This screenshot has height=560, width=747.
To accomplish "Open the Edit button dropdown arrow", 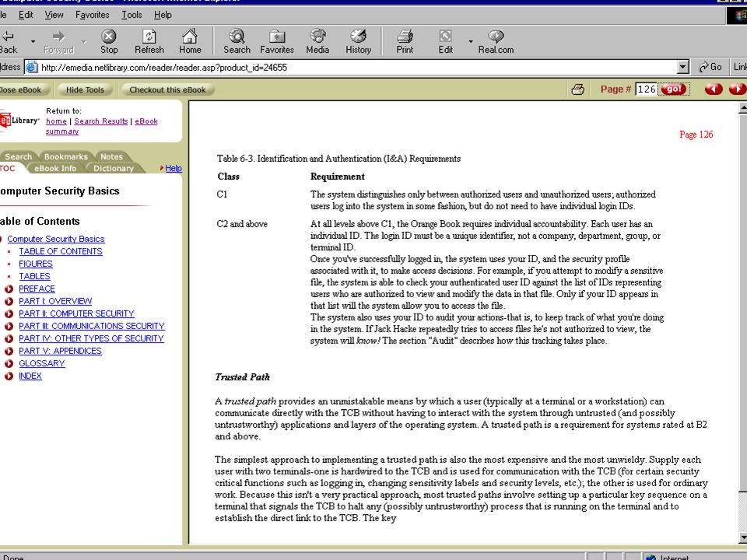I will click(x=470, y=41).
